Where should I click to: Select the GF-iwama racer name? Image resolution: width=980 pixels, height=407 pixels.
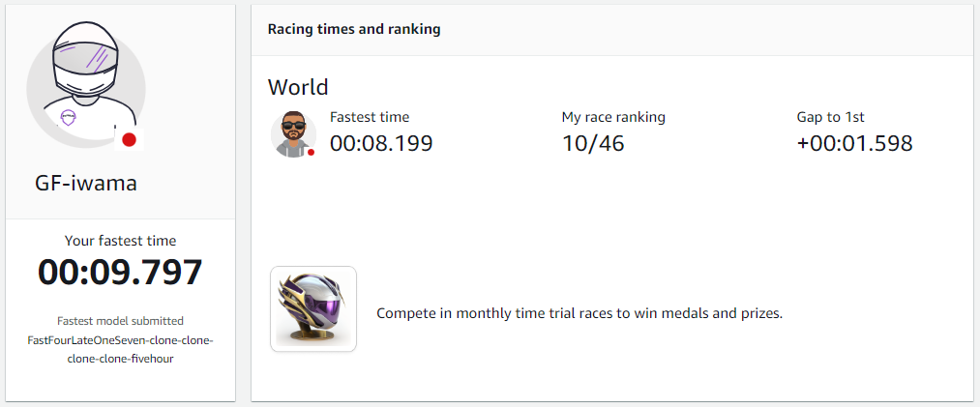86,184
